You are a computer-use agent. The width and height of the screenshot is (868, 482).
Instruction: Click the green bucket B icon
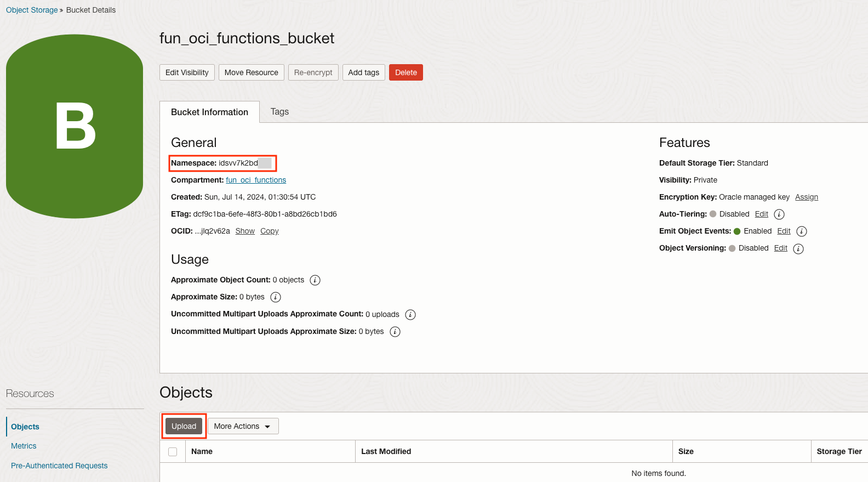[75, 126]
